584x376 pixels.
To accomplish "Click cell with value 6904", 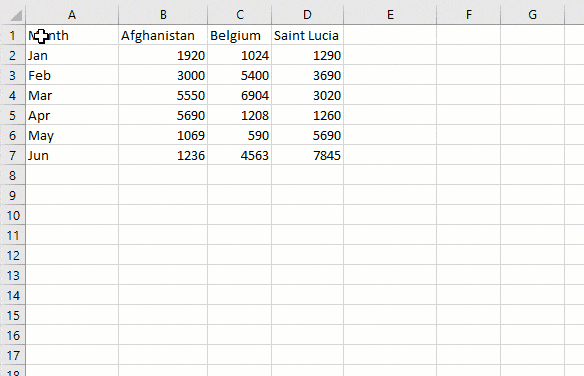I will (x=239, y=95).
